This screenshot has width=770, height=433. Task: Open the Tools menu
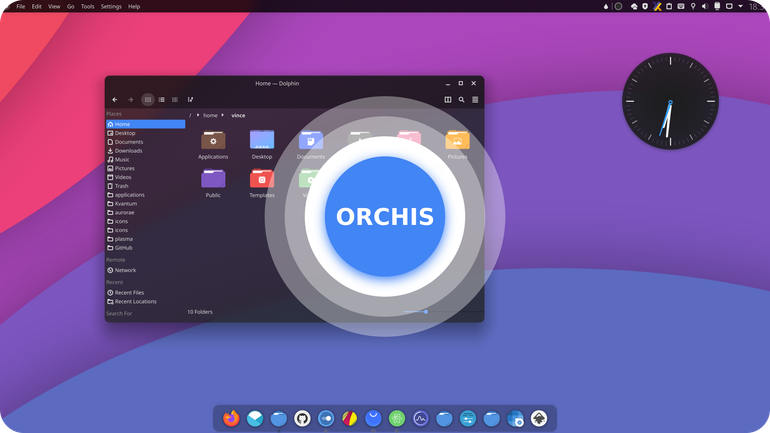[x=87, y=6]
